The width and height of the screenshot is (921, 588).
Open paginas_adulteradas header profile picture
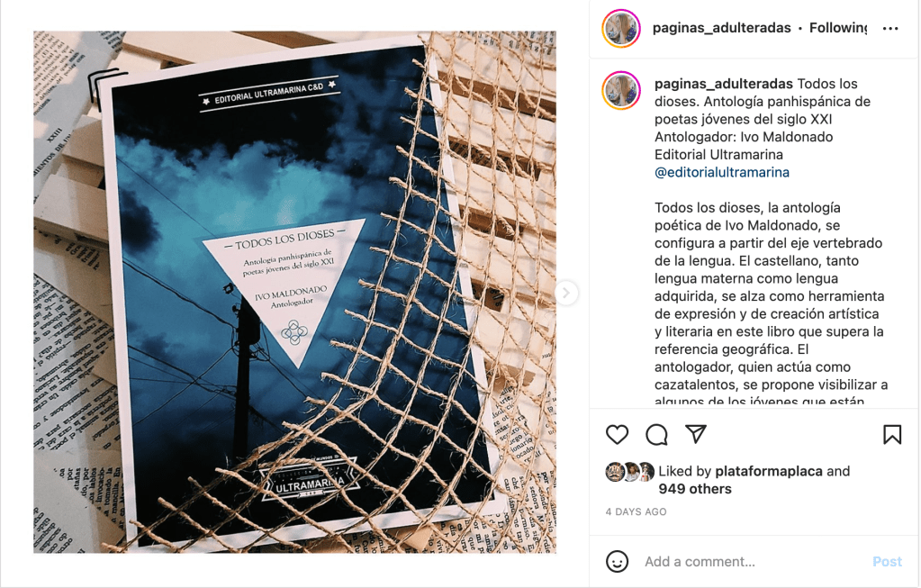pos(621,28)
